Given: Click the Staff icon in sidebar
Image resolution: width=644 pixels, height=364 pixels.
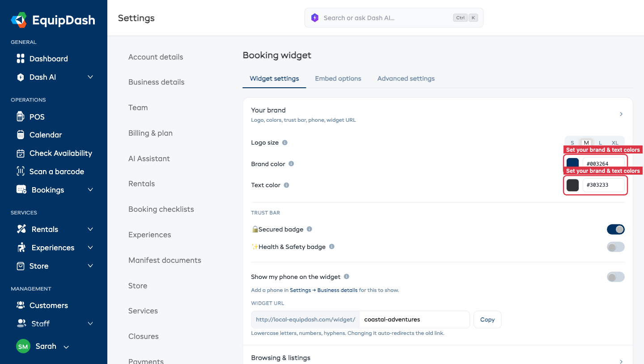Looking at the screenshot, I should (21, 323).
